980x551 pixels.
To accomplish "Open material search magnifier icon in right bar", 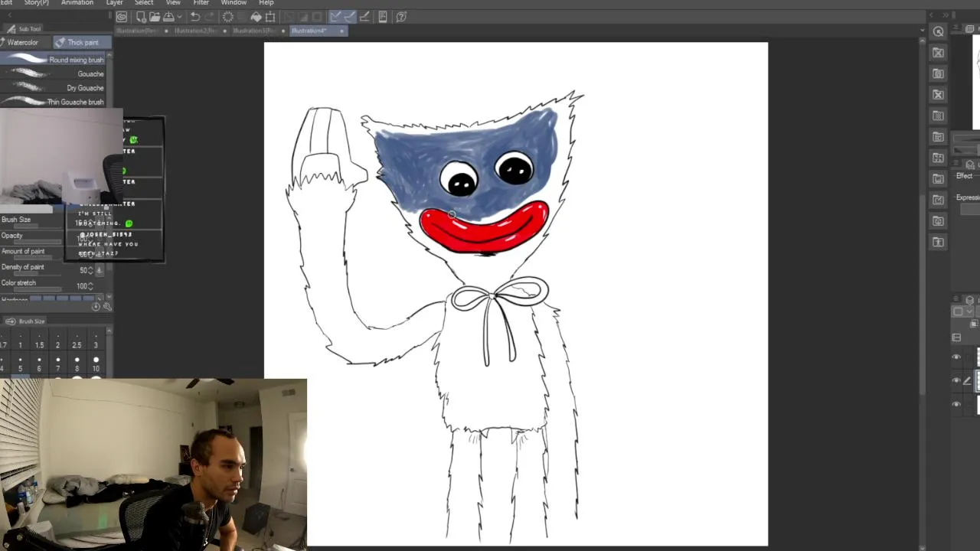I will tap(939, 31).
